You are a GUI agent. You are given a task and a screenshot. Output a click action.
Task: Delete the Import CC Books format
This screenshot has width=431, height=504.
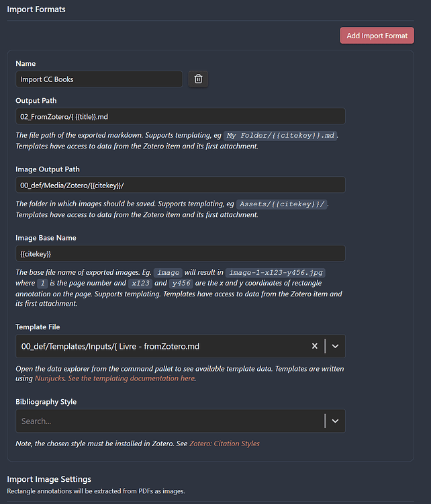coord(198,79)
